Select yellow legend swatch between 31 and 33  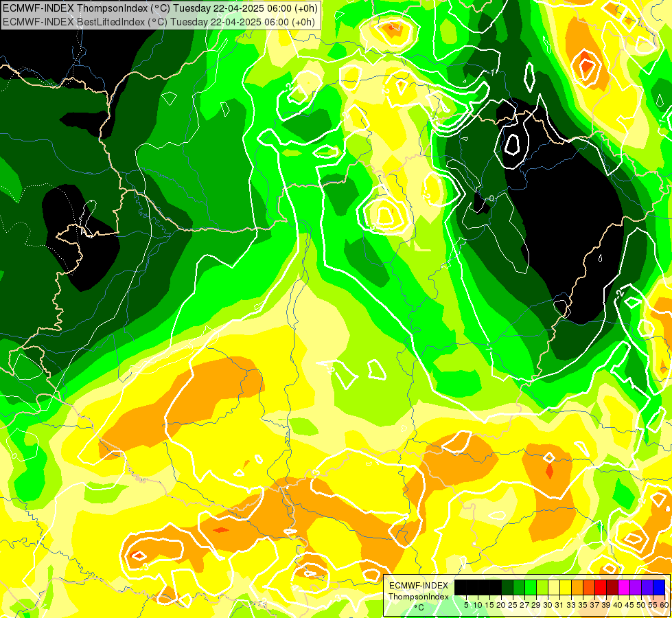click(x=566, y=587)
